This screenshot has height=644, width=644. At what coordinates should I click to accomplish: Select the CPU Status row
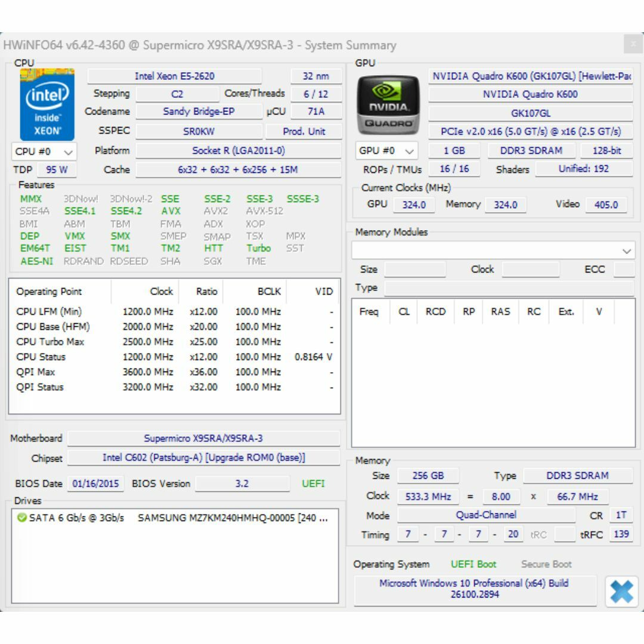175,357
